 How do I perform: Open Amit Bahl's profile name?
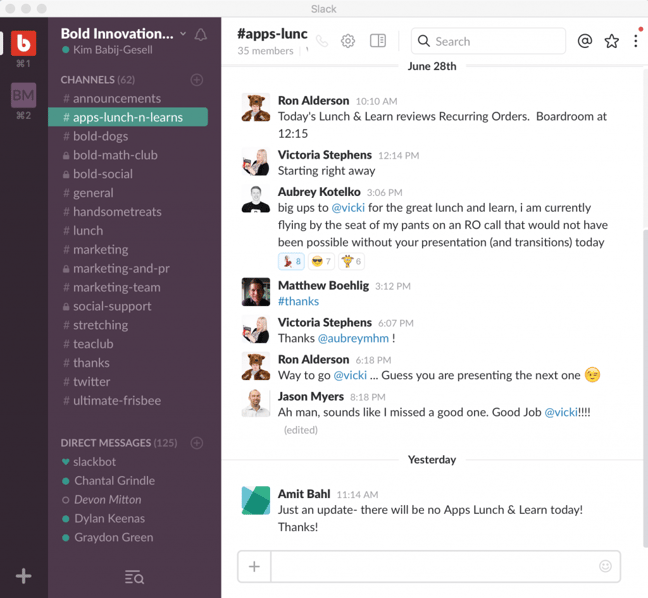(304, 494)
